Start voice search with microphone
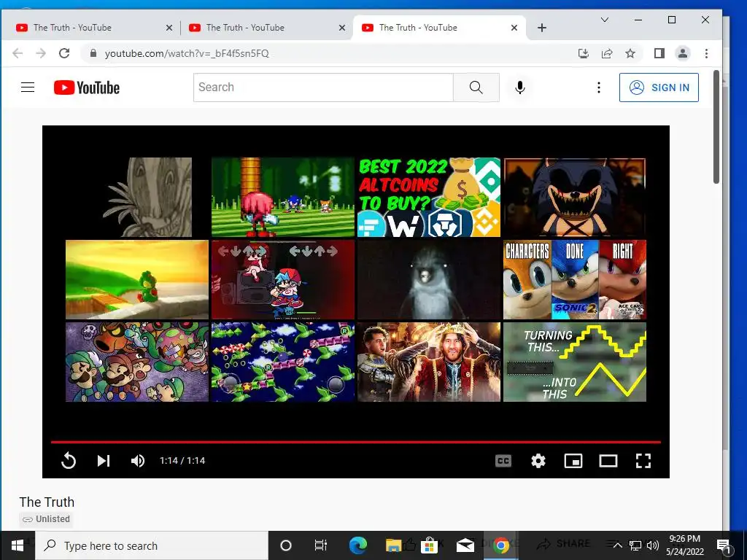The width and height of the screenshot is (747, 560). 520,87
